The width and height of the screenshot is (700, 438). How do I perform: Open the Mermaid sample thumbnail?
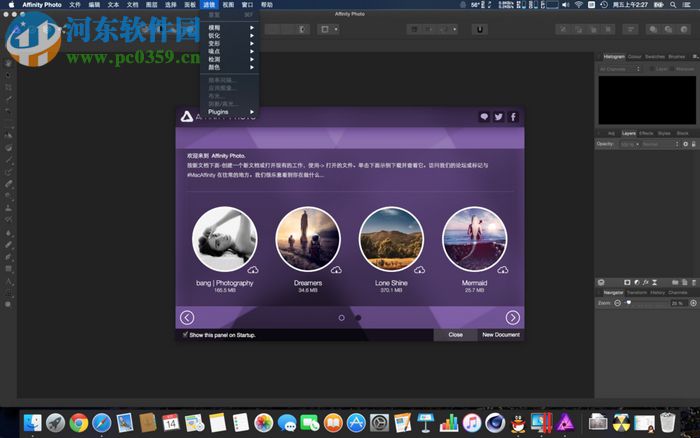(x=475, y=239)
